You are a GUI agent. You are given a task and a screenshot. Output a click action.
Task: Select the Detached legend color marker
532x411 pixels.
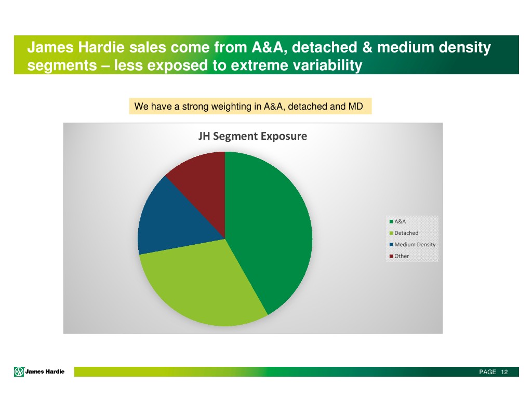click(x=391, y=233)
